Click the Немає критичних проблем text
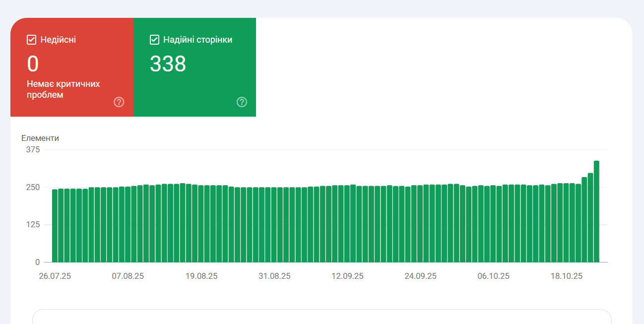 (x=64, y=89)
